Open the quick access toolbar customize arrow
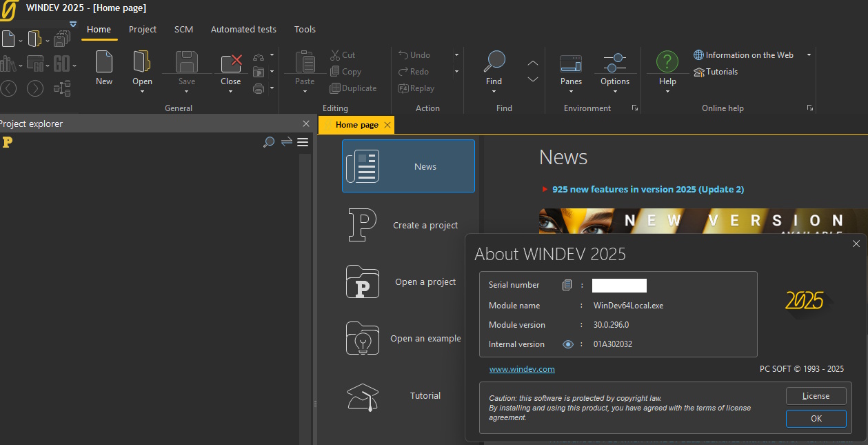Image resolution: width=868 pixels, height=445 pixels. (x=73, y=24)
